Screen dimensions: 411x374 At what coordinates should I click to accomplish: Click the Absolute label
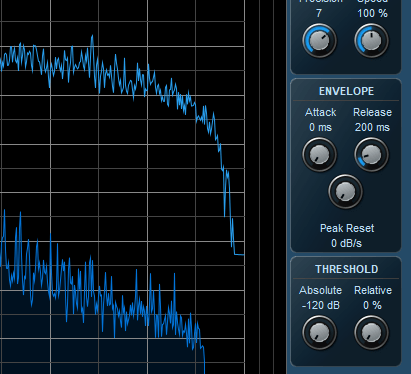321,290
